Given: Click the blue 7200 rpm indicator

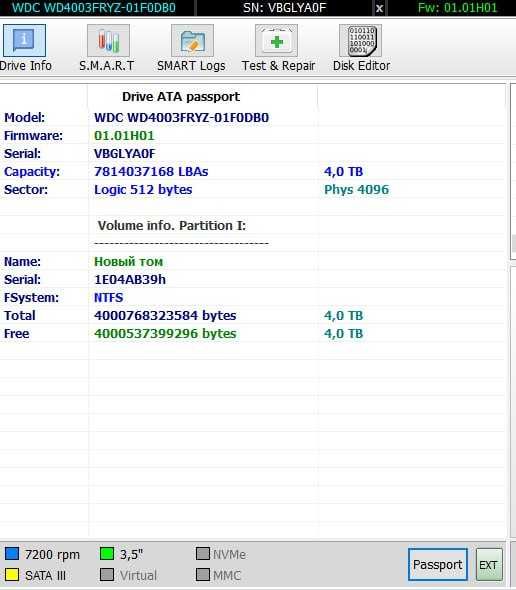Looking at the screenshot, I should [x=12, y=554].
